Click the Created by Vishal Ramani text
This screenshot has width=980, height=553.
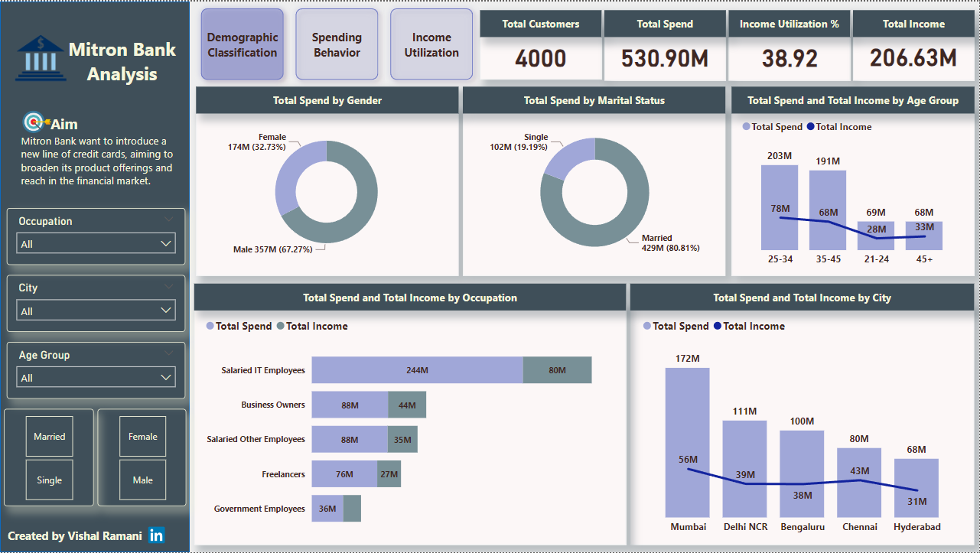coord(75,536)
